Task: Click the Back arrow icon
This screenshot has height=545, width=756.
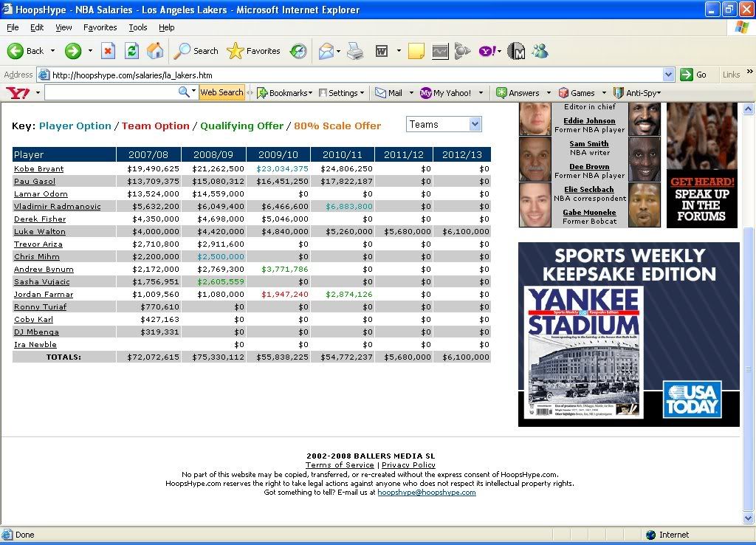Action: click(15, 51)
